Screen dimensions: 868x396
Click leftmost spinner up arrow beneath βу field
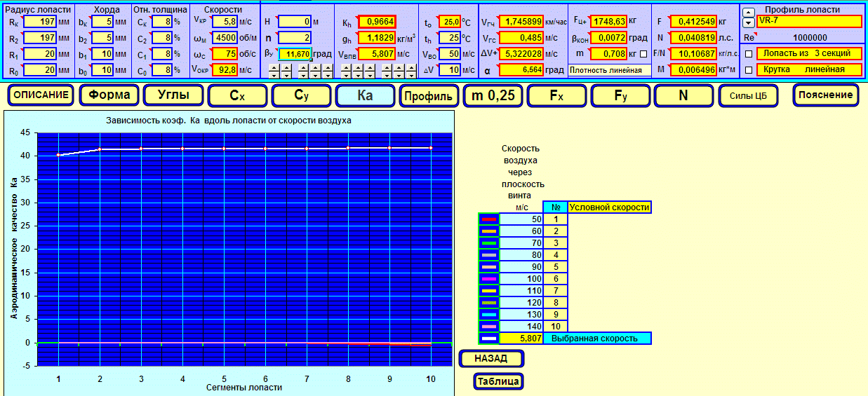273,67
